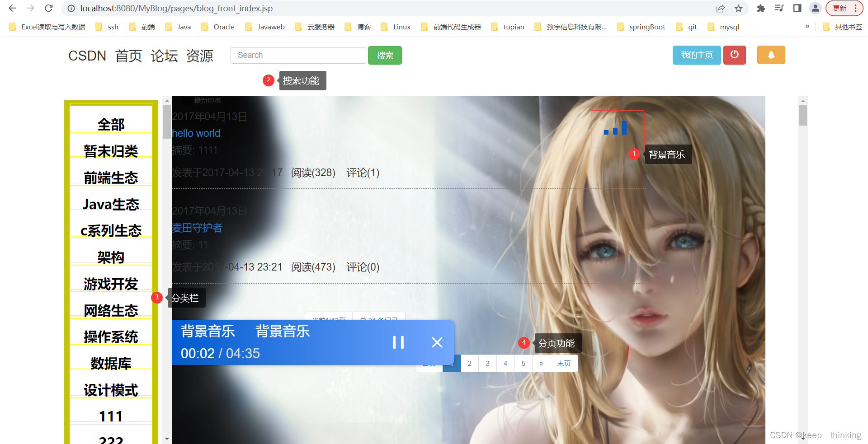The width and height of the screenshot is (868, 444).
Task: Click the green 搜索 button
Action: click(x=385, y=55)
